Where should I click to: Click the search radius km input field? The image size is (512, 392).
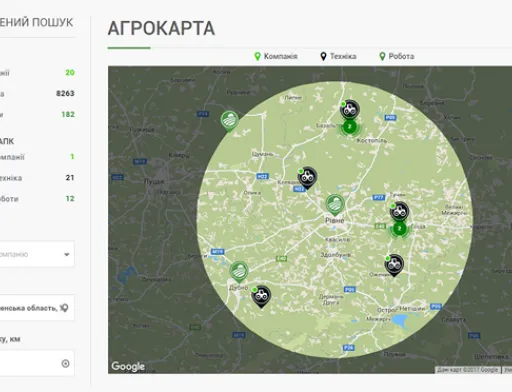36,363
